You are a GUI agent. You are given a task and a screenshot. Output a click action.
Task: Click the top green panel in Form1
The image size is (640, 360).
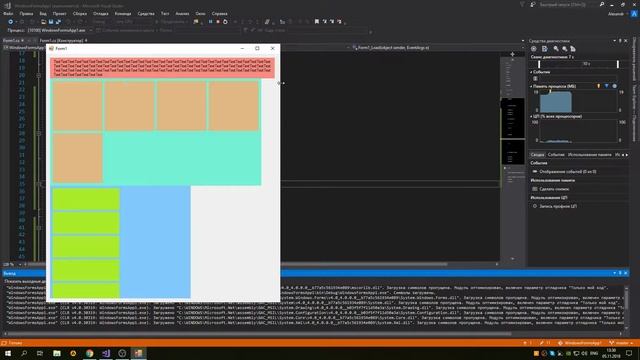pos(86,199)
